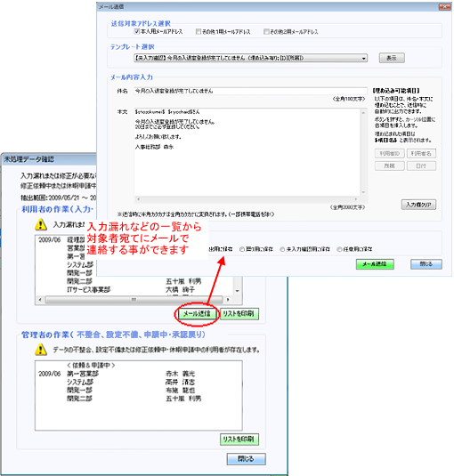Select the 赤木 義光 name in the admin list
The width and height of the screenshot is (454, 476).
click(181, 374)
